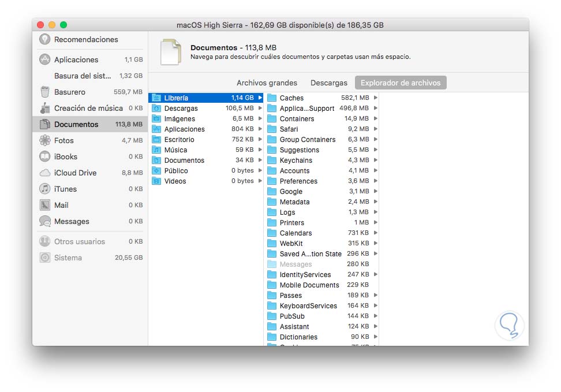Image resolution: width=561 pixels, height=392 pixels.
Task: Click the Documentos sidebar icon
Action: tap(44, 124)
